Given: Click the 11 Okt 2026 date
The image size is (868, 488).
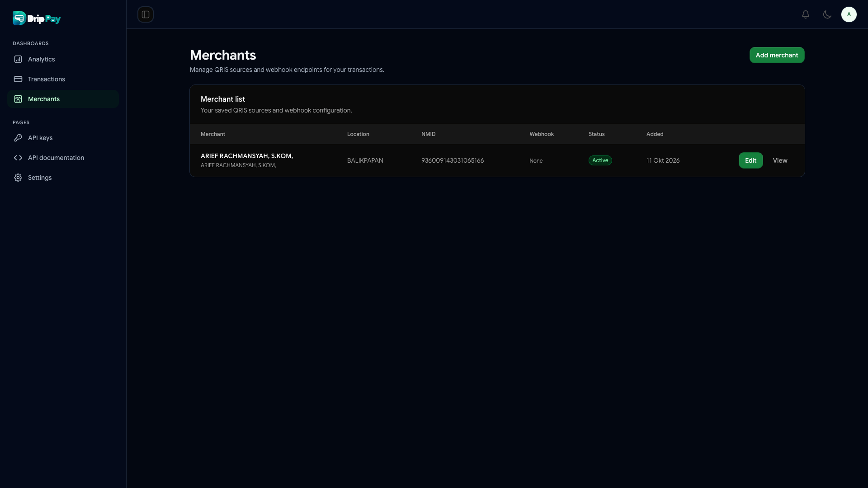Looking at the screenshot, I should click(663, 160).
